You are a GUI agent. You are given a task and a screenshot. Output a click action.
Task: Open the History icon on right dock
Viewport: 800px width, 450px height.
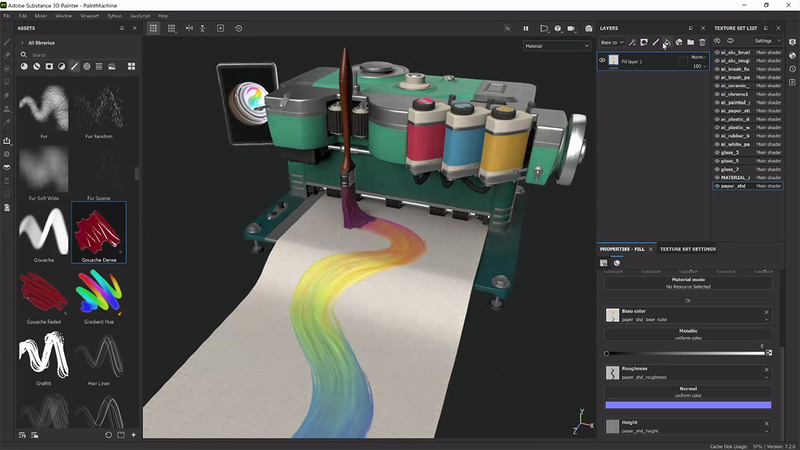pos(792,69)
